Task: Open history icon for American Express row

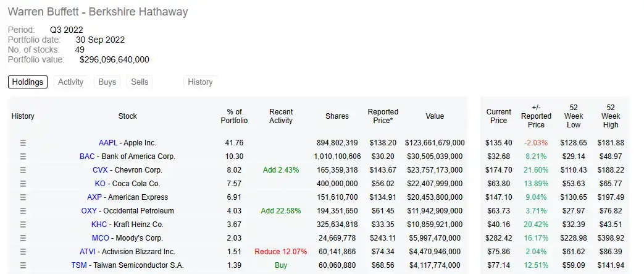Action: (x=23, y=197)
